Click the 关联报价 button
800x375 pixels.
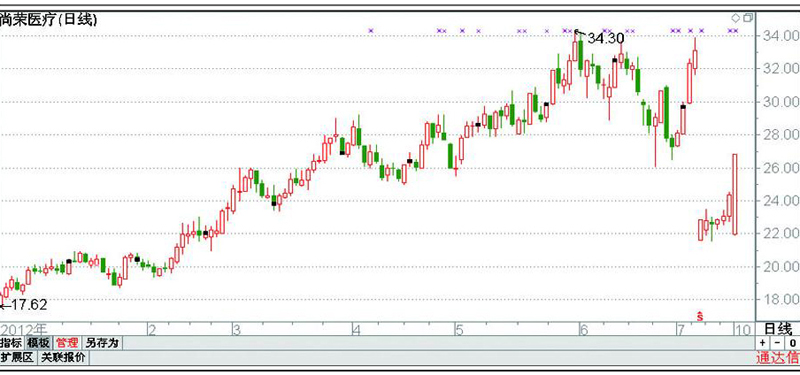tap(63, 358)
